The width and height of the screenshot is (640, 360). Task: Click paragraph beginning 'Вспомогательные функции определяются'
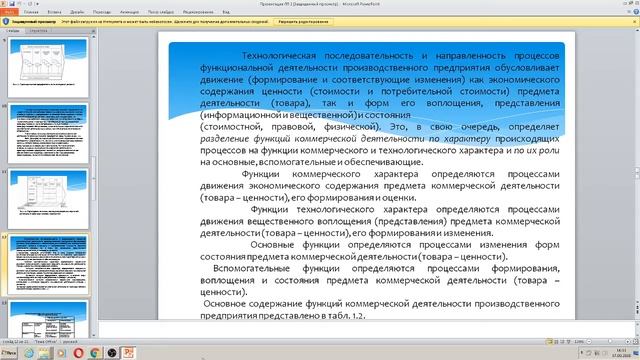pyautogui.click(x=380, y=280)
